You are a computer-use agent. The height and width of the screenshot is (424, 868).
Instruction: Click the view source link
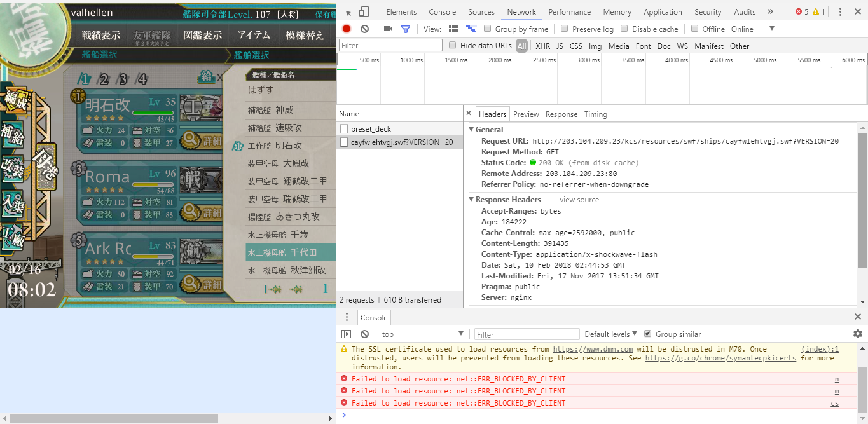[579, 200]
